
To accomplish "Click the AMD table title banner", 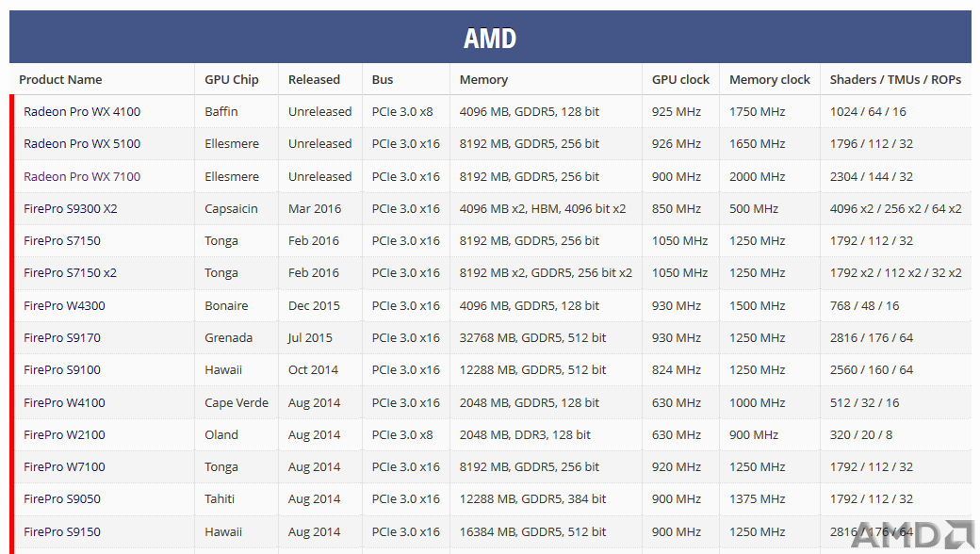I will pyautogui.click(x=490, y=38).
